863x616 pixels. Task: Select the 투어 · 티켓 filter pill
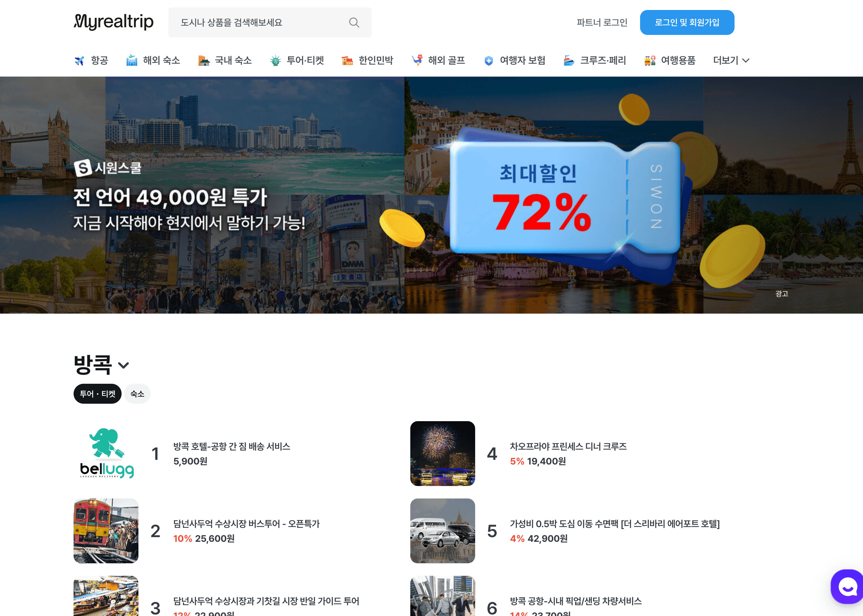coord(98,394)
